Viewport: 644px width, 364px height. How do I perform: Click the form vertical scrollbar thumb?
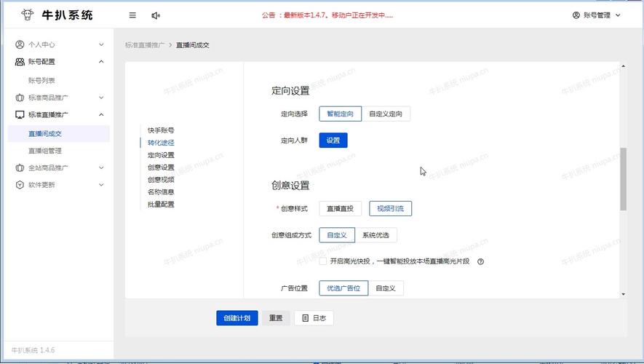(x=623, y=178)
